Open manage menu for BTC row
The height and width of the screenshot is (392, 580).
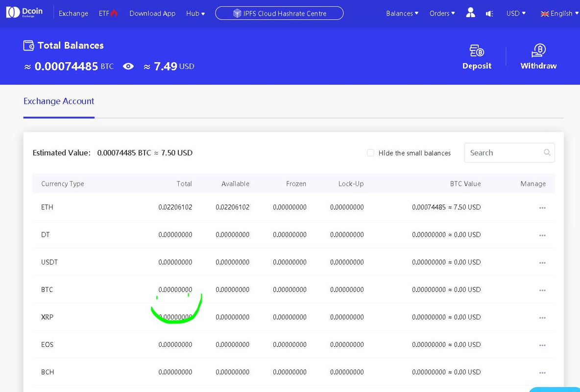pyautogui.click(x=542, y=290)
